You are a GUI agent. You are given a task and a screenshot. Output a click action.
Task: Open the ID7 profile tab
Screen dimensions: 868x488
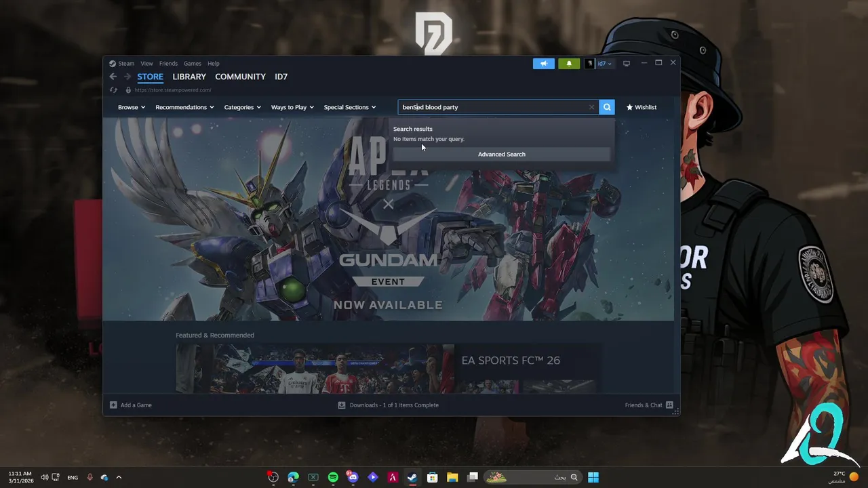point(281,77)
